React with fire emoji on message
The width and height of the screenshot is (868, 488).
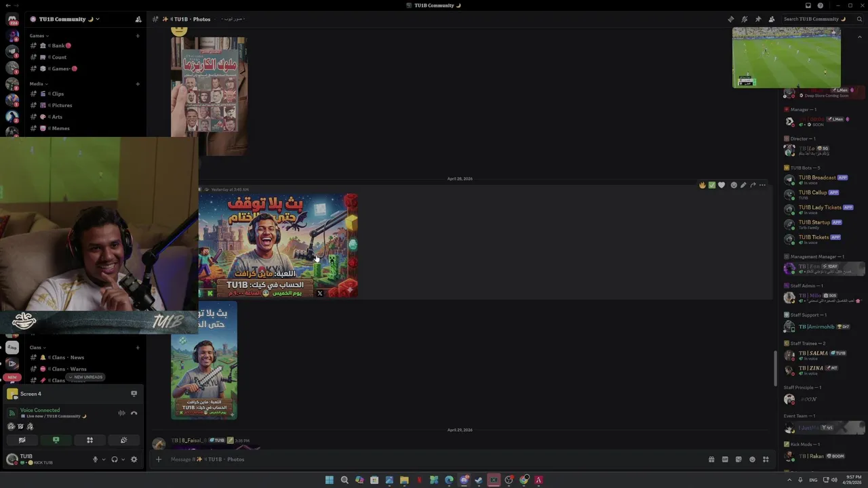coord(703,185)
